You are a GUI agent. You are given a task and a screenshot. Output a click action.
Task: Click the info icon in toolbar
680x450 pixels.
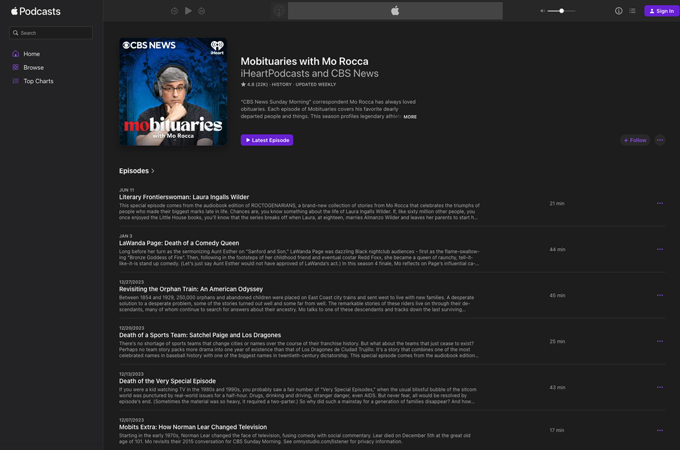(x=618, y=11)
